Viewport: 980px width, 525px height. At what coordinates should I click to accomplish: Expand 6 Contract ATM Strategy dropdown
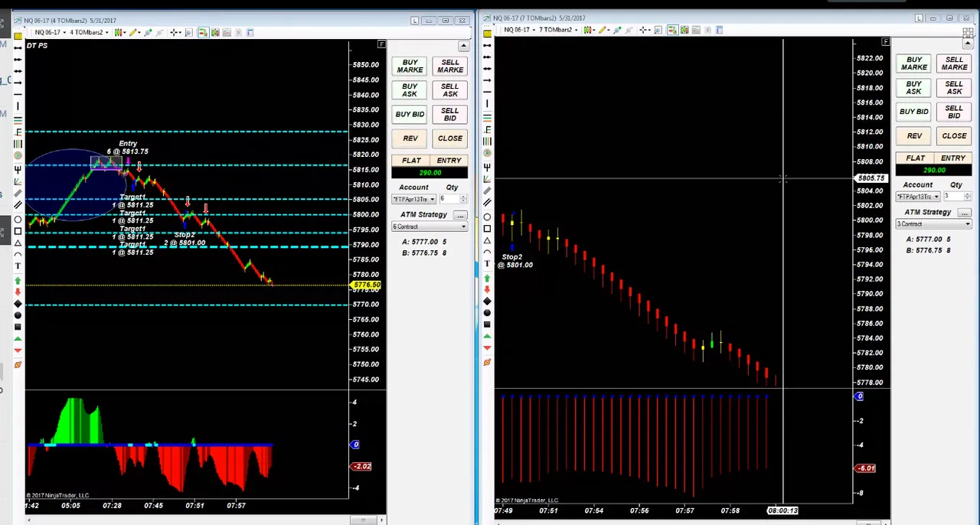click(x=430, y=227)
